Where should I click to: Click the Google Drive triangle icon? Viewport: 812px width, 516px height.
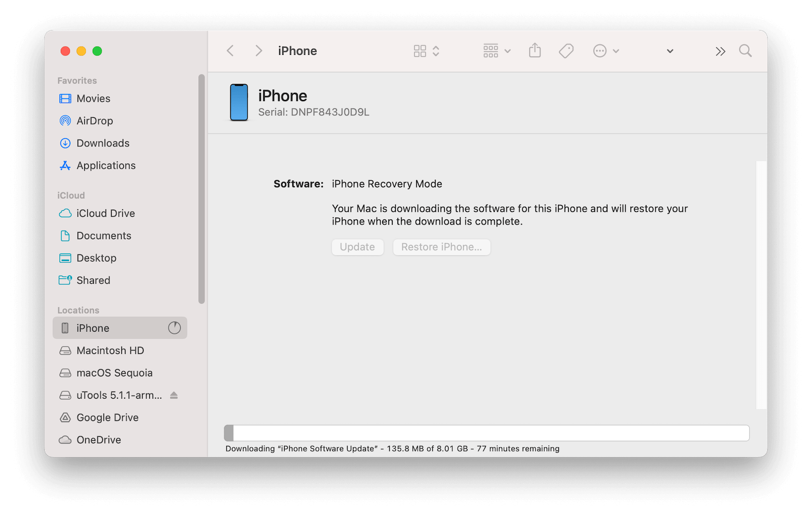point(65,417)
